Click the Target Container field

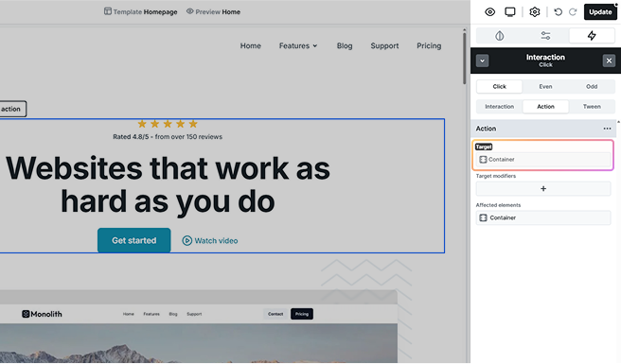[543, 160]
